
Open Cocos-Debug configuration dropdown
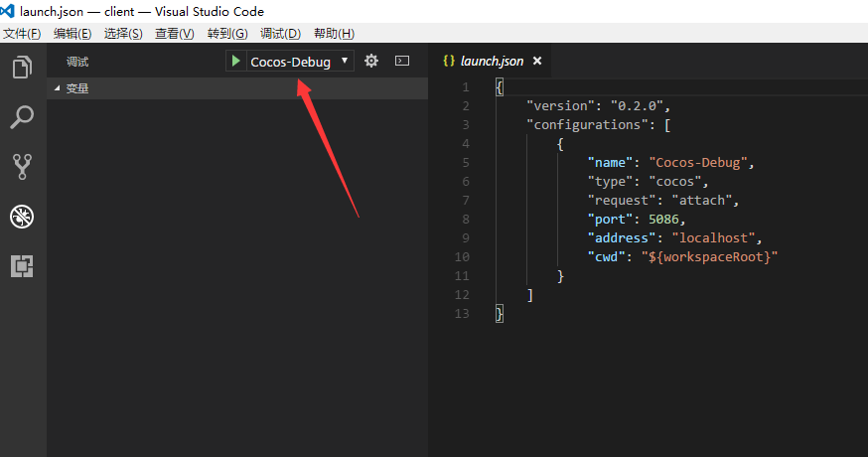tap(299, 62)
